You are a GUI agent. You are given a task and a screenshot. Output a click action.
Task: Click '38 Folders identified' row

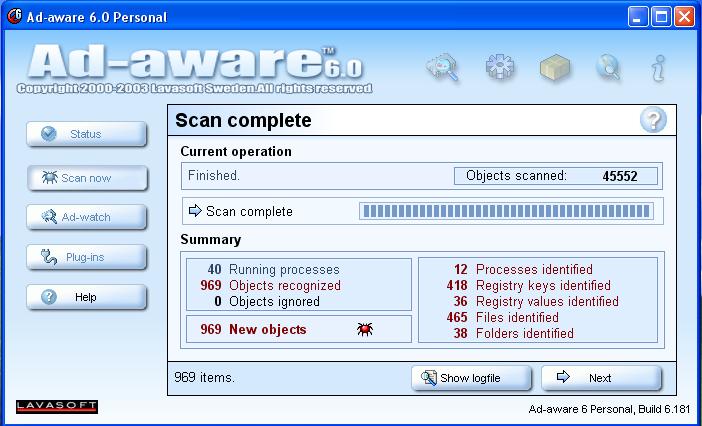(x=514, y=333)
